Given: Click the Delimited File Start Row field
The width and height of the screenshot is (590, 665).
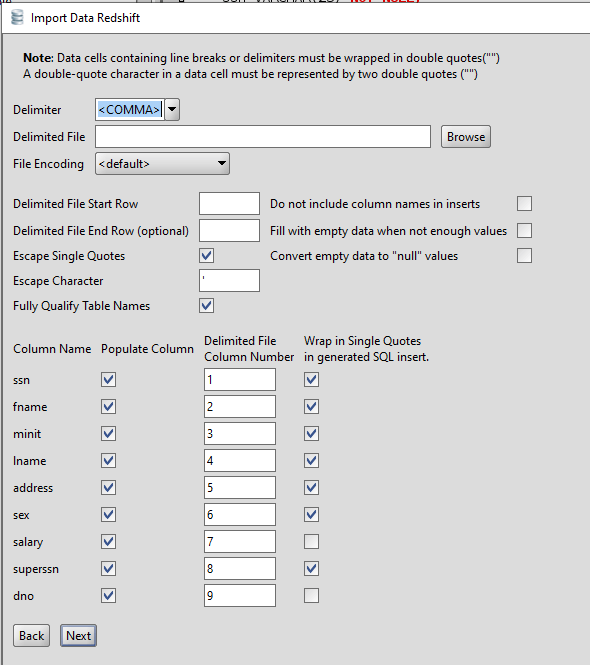Looking at the screenshot, I should click(x=229, y=204).
